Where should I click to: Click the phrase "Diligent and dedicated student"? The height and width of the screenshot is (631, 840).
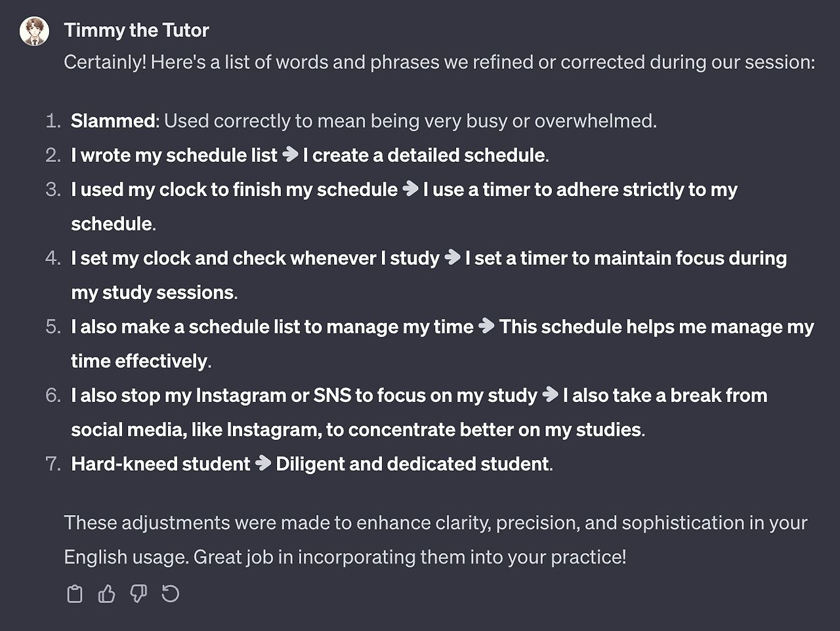pyautogui.click(x=412, y=464)
